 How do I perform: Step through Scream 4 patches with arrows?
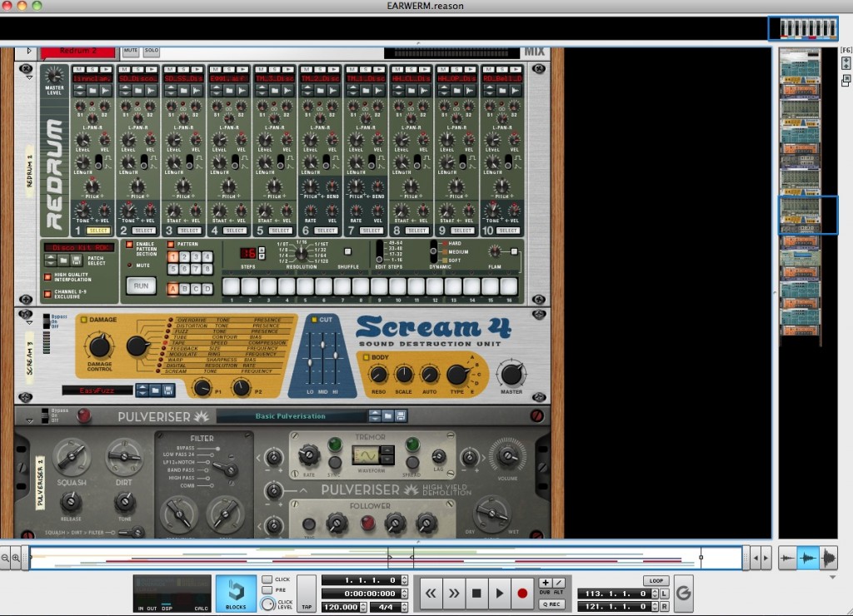tap(142, 390)
